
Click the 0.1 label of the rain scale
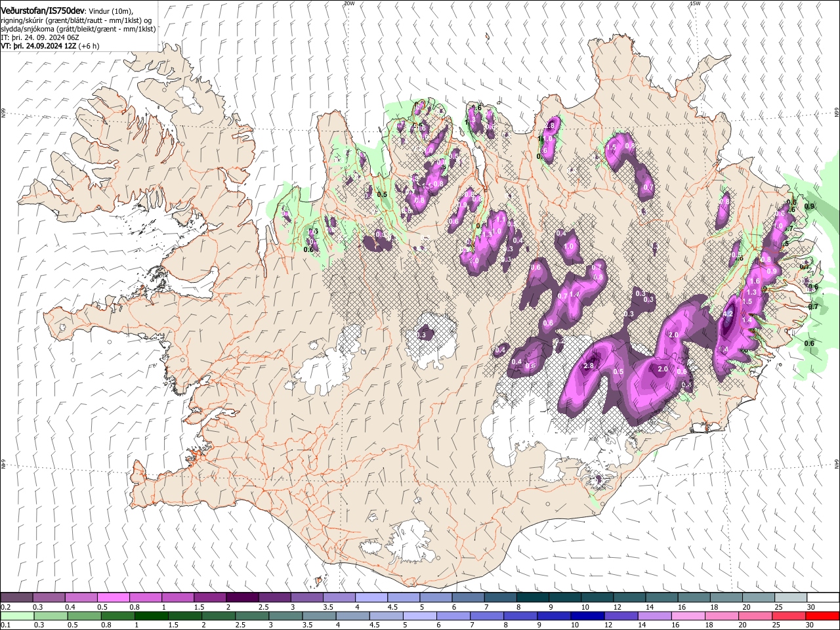click(x=6, y=625)
